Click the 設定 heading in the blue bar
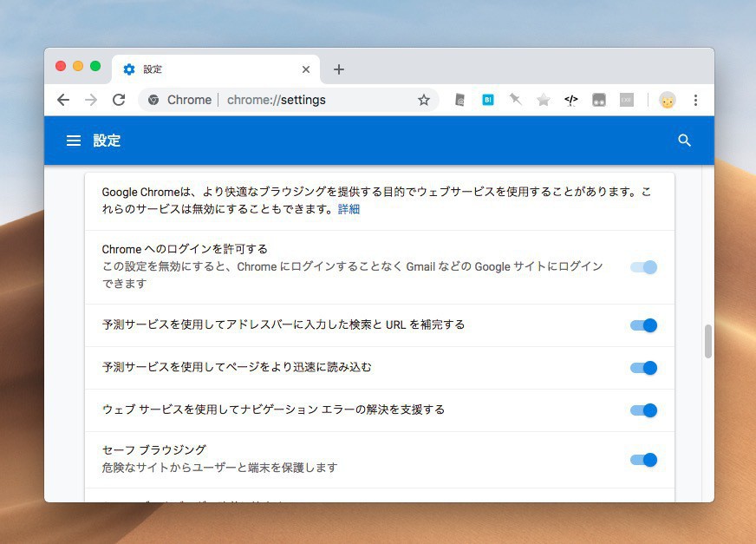This screenshot has width=756, height=544. tap(107, 141)
